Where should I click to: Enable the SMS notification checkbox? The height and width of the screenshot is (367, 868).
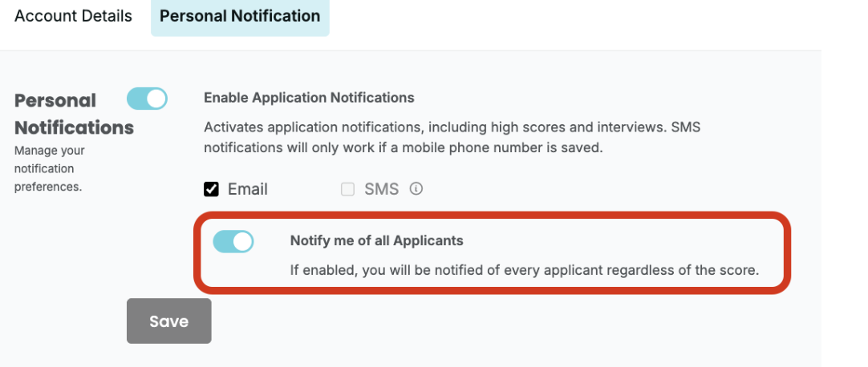point(347,189)
